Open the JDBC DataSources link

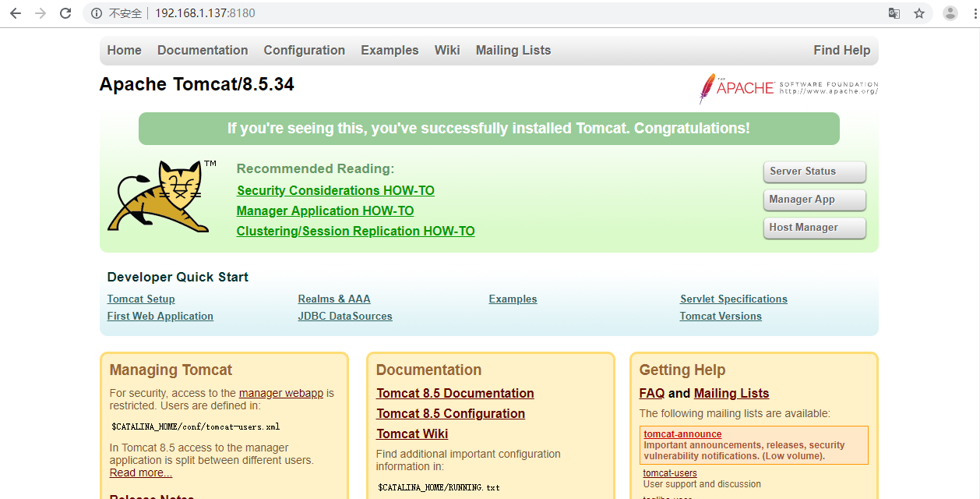coord(345,316)
